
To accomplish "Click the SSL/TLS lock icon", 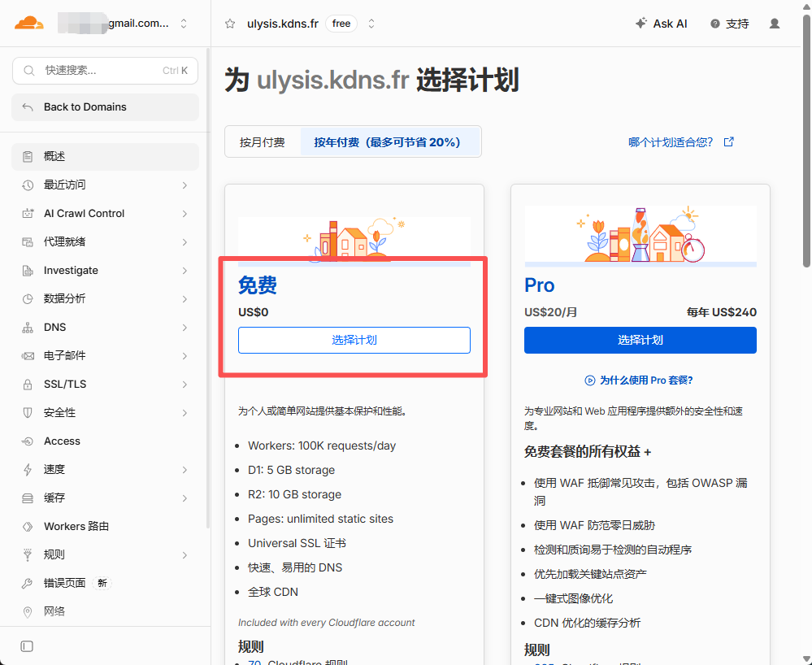I will pos(28,385).
